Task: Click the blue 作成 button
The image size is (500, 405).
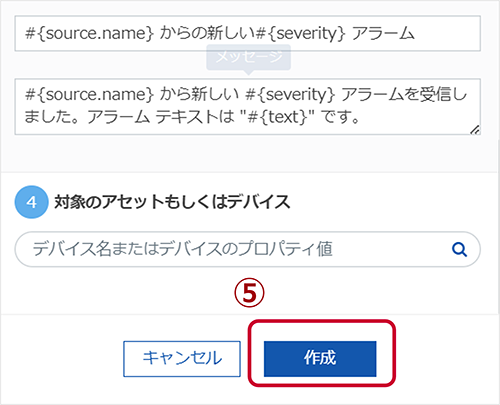Action: point(320,359)
